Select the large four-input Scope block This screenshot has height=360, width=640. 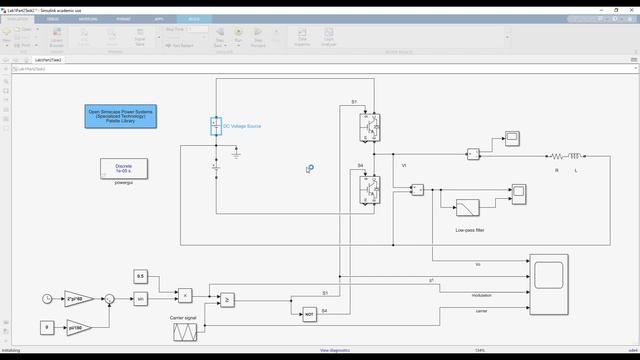point(549,284)
